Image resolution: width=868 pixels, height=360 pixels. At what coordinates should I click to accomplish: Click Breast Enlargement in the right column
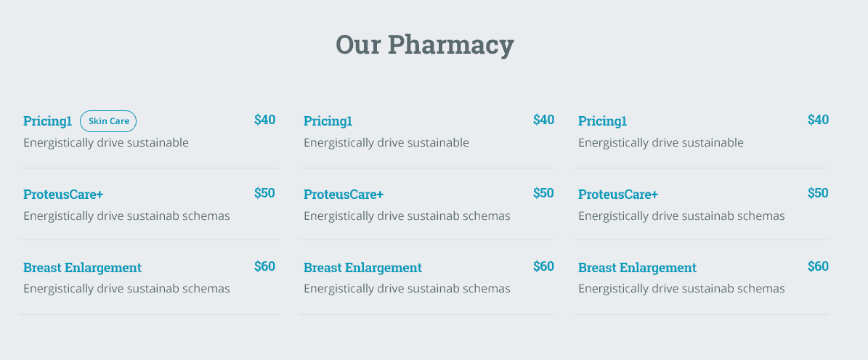click(x=637, y=268)
